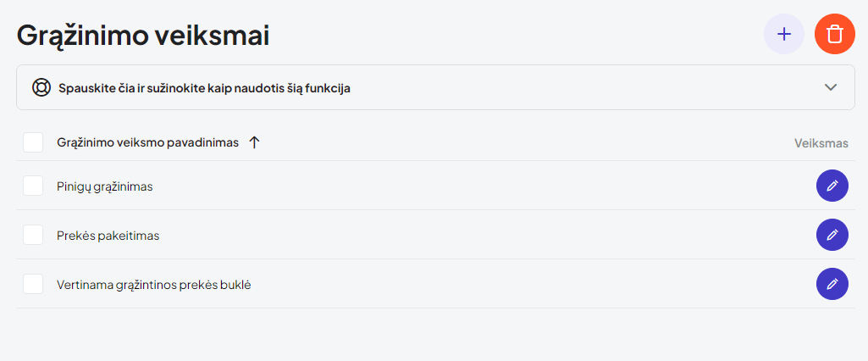Edit the Vertinama grąžintinos prekės buklė row

pos(832,284)
